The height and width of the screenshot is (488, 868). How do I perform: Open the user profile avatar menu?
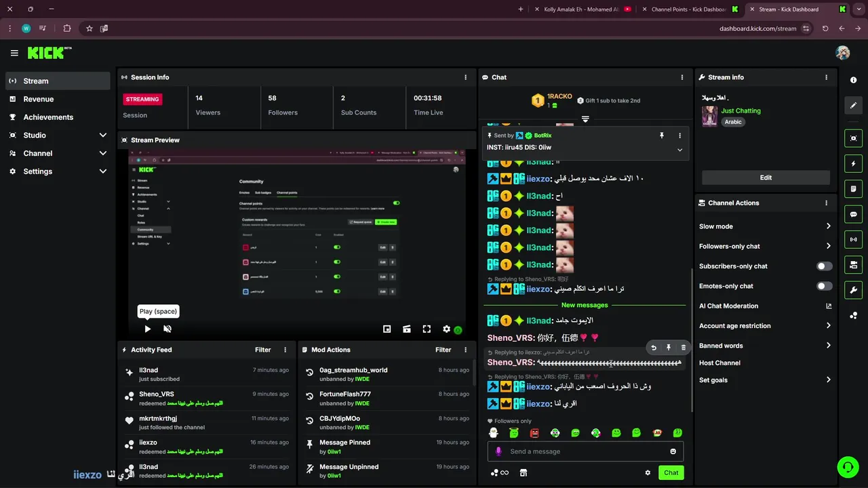click(842, 53)
